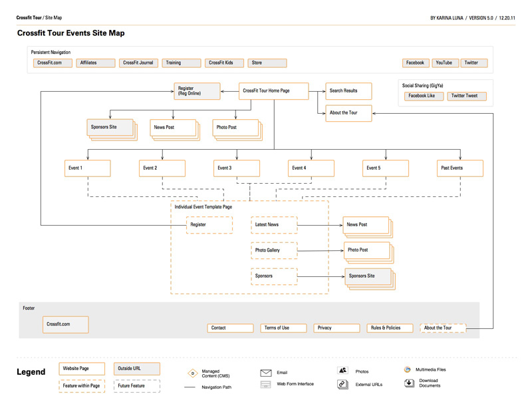
Task: Click the "Social Sharing (GigYa)" label
Action: (423, 86)
